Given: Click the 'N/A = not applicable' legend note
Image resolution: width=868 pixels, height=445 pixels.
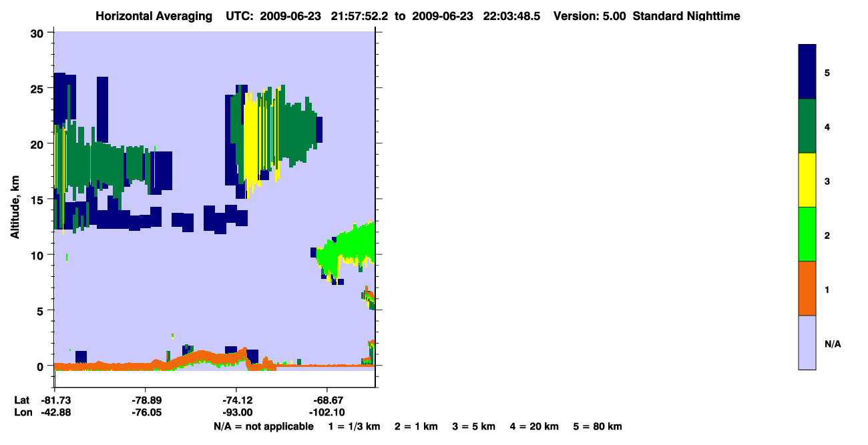Looking at the screenshot, I should coord(263,426).
